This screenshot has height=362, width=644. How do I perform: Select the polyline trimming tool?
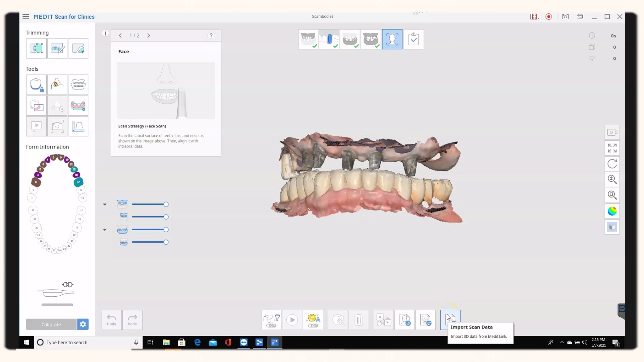pos(37,48)
